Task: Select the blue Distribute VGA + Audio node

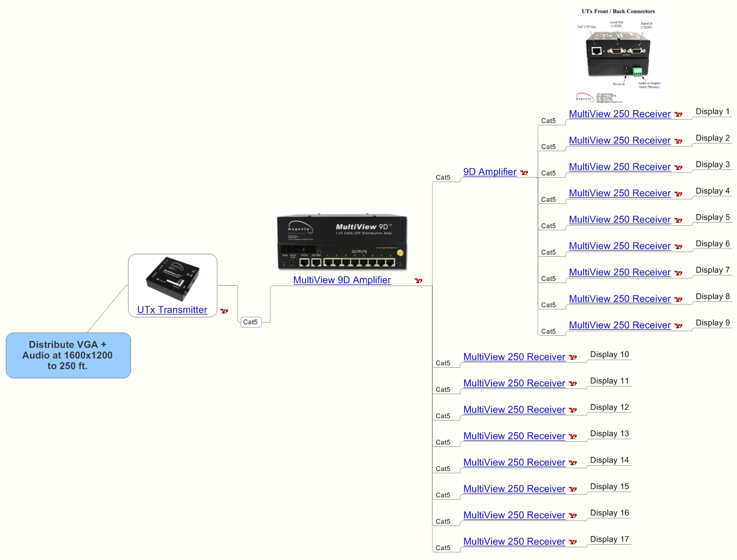Action: click(69, 355)
